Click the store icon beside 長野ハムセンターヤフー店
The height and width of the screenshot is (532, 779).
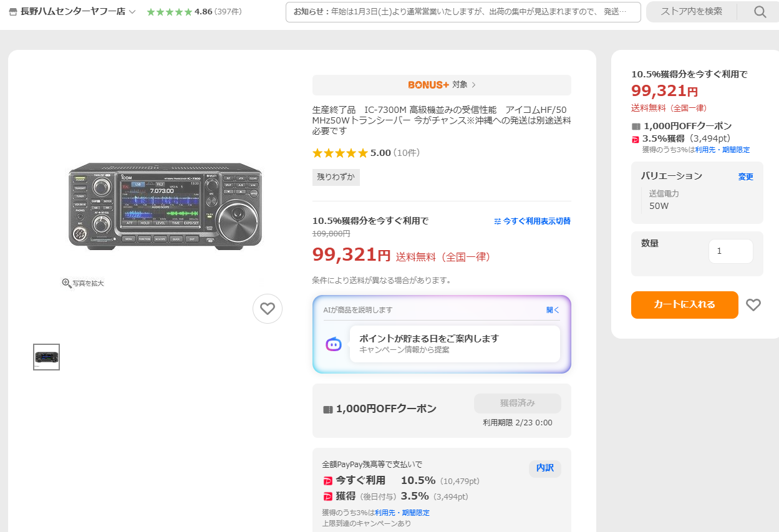(12, 12)
